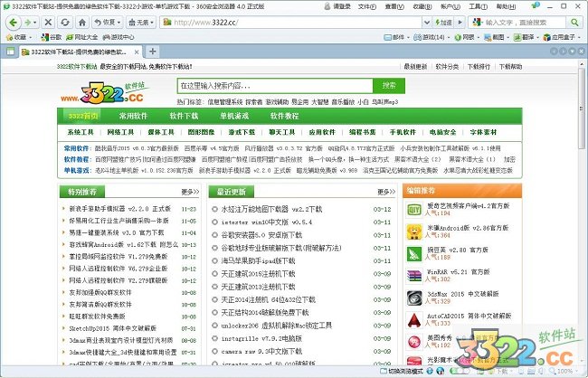Image resolution: width=588 pixels, height=378 pixels.
Task: Select the 软件教程 navigation menu item
Action: pyautogui.click(x=284, y=116)
